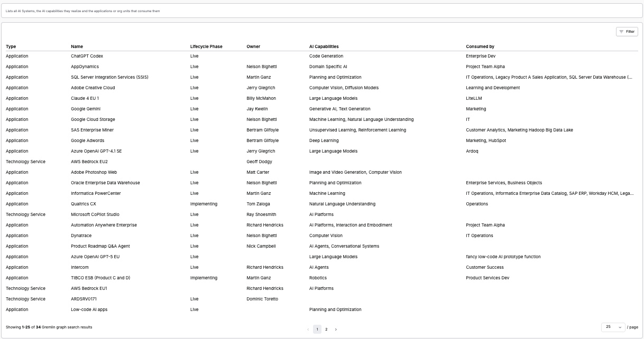This screenshot has height=339, width=644.
Task: Click the previous page chevron in pagination
Action: click(x=308, y=329)
